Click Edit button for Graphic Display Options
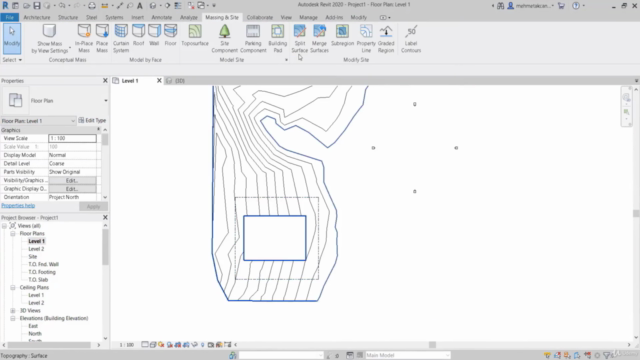The image size is (640, 360). coord(72,189)
